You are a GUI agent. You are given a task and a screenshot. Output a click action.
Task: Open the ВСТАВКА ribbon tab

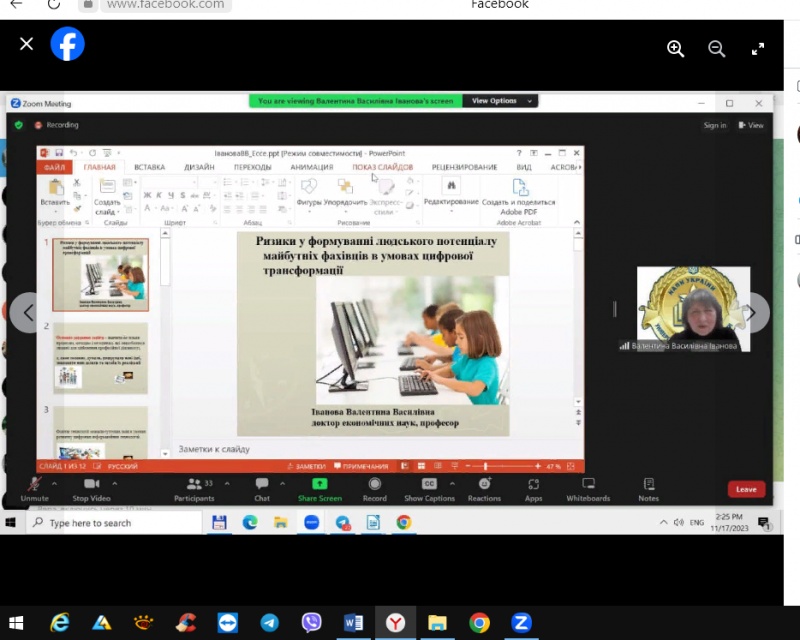coord(149,167)
